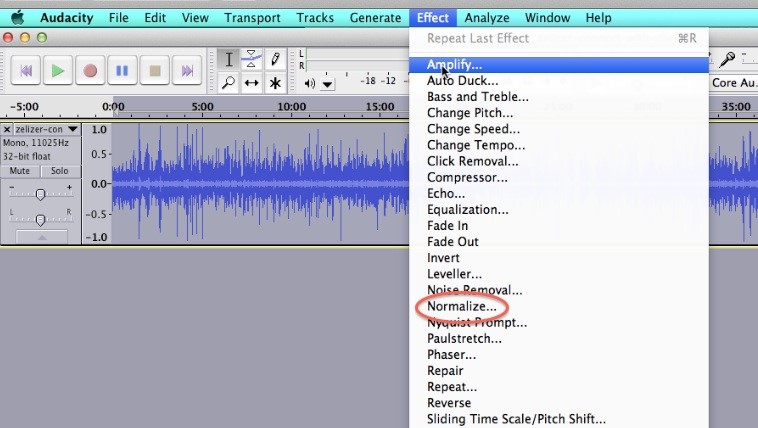Mute the zelizer-con track

click(20, 171)
